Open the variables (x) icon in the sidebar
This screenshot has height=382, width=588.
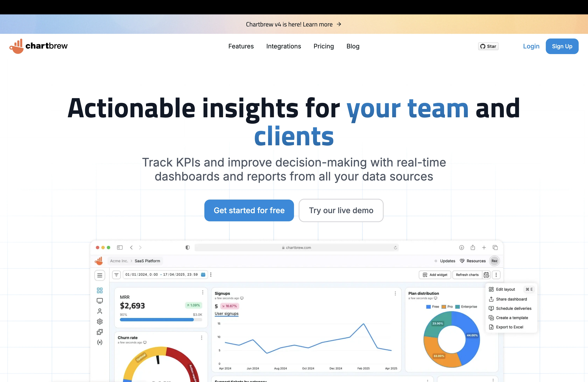pos(100,342)
